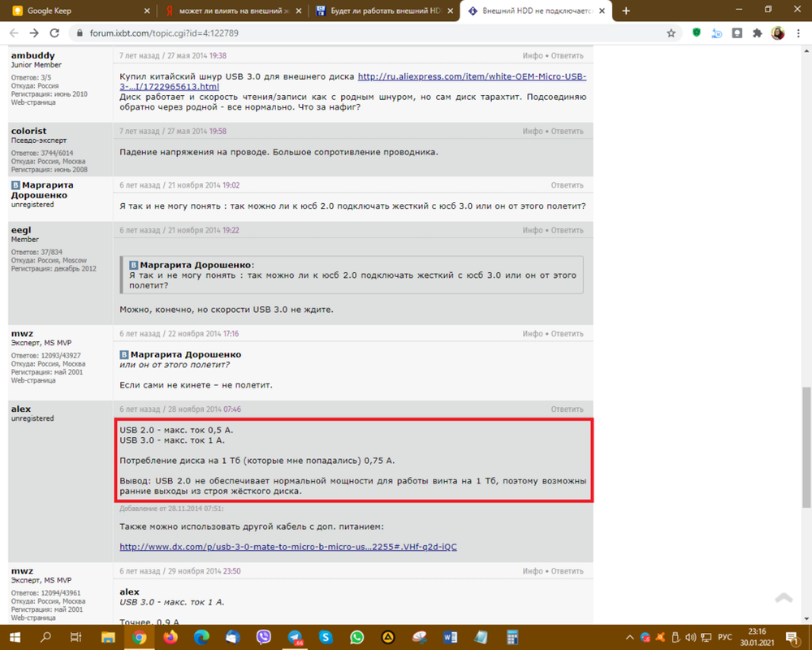812x650 pixels.
Task: Click Ответить in ambuddy's post
Action: point(567,56)
